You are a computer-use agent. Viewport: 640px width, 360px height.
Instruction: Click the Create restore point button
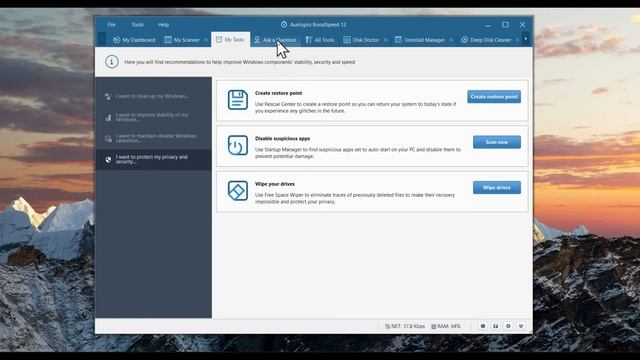(494, 97)
